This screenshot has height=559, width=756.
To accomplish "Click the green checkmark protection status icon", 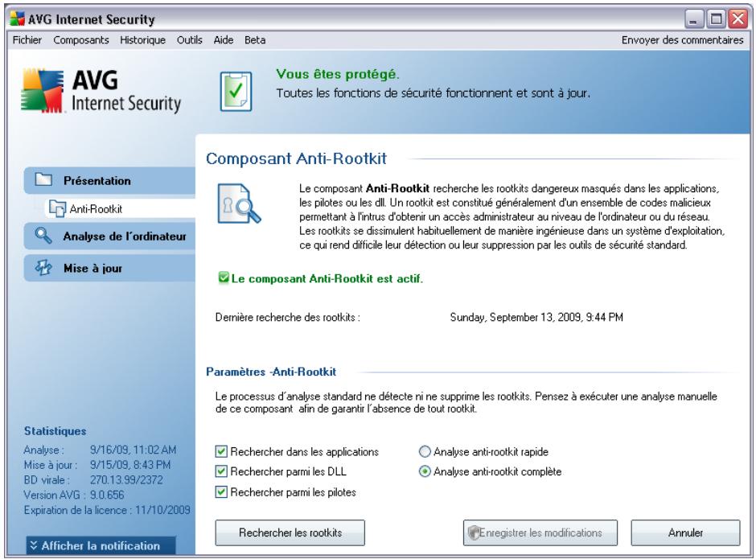I will click(236, 91).
